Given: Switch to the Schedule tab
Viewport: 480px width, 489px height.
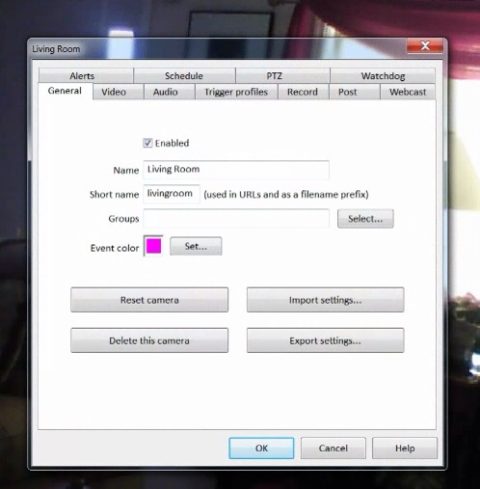Looking at the screenshot, I should (x=184, y=76).
